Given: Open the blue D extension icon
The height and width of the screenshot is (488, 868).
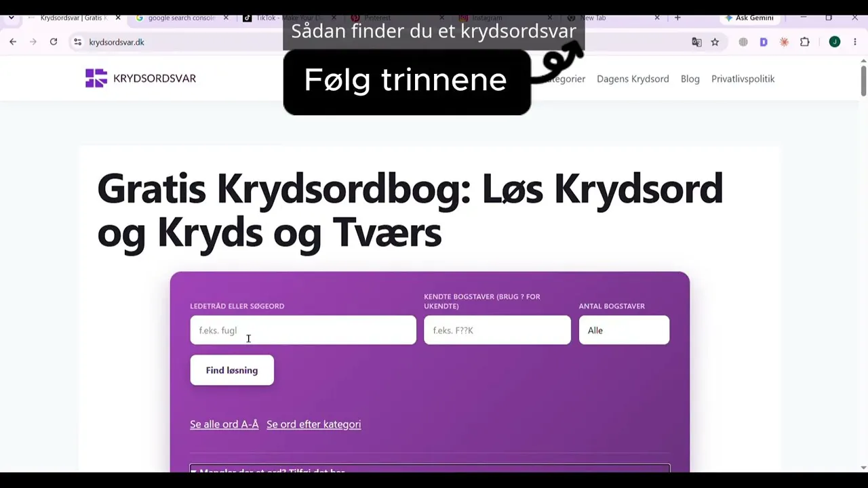Looking at the screenshot, I should pos(764,42).
